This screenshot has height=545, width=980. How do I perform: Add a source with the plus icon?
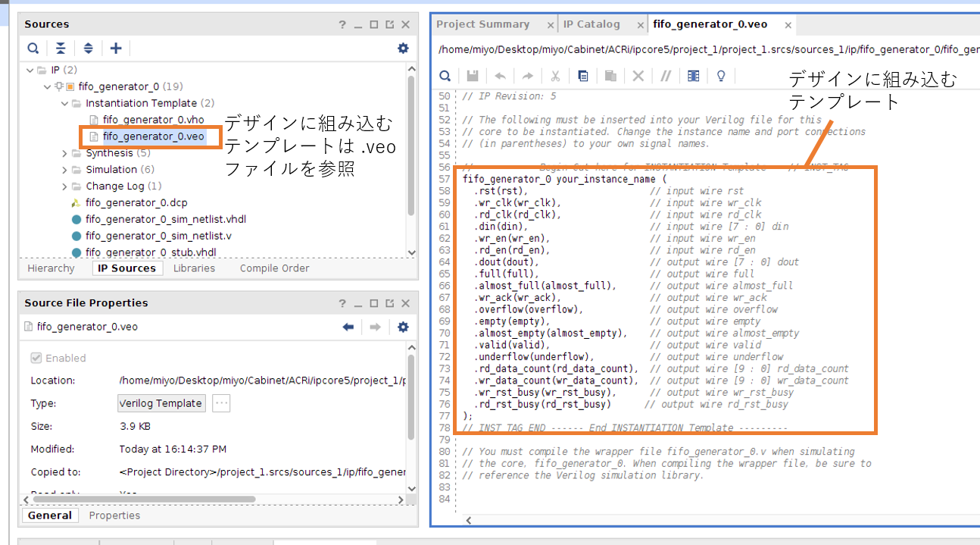pos(116,49)
